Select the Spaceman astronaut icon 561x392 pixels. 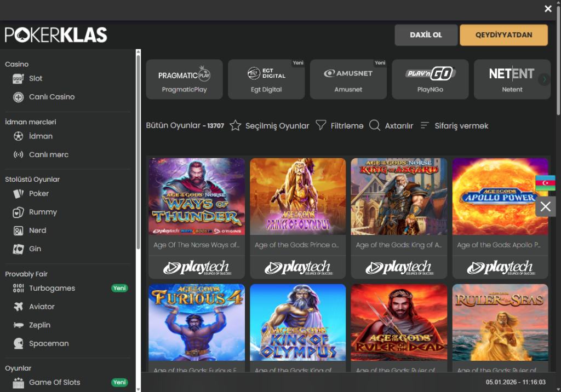(19, 344)
